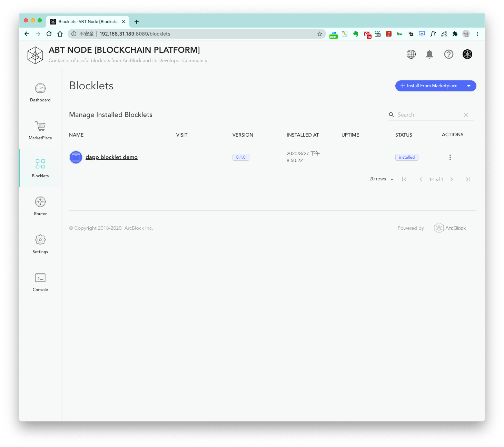
Task: Click Install From Marketplace button
Action: pyautogui.click(x=428, y=86)
